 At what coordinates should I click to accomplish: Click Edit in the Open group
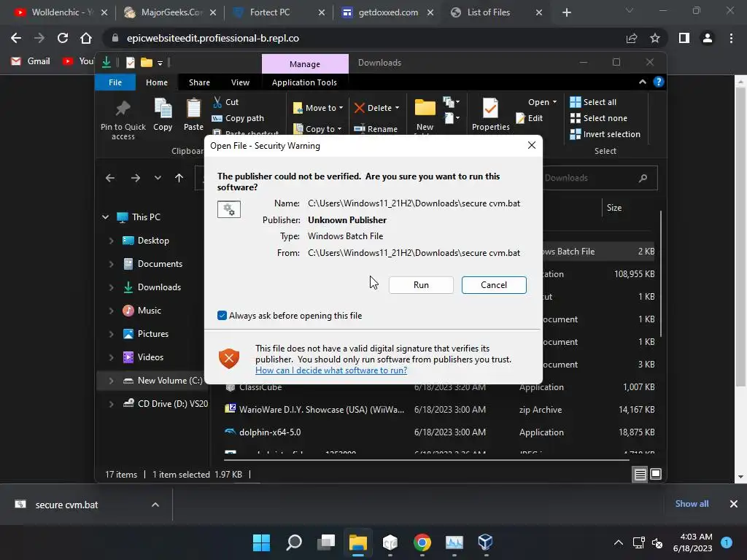(530, 118)
